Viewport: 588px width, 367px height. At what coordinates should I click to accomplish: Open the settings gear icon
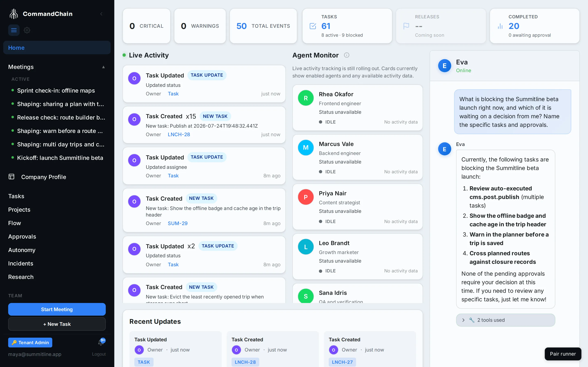[27, 30]
